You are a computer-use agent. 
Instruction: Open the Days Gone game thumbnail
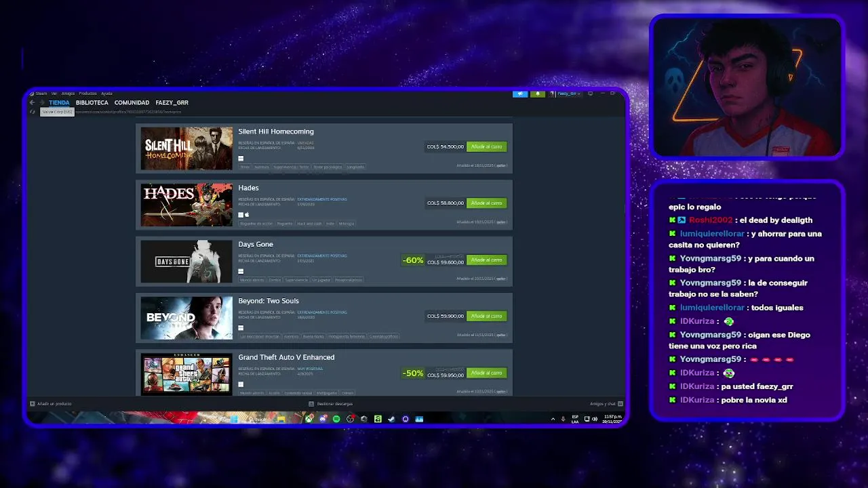click(x=186, y=261)
